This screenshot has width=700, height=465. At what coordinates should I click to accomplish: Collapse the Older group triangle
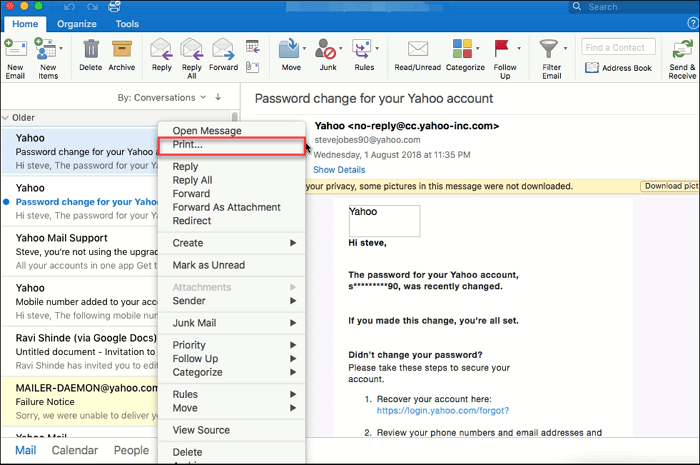(6, 117)
